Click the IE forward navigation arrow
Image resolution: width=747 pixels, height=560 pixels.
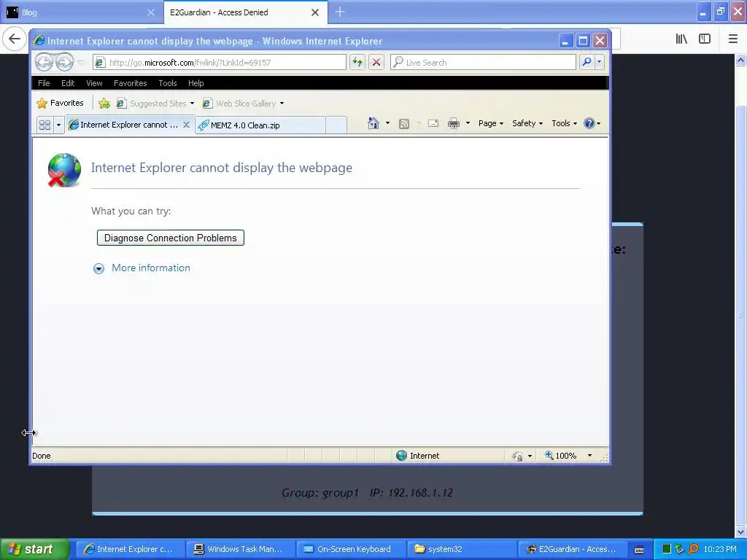(64, 63)
